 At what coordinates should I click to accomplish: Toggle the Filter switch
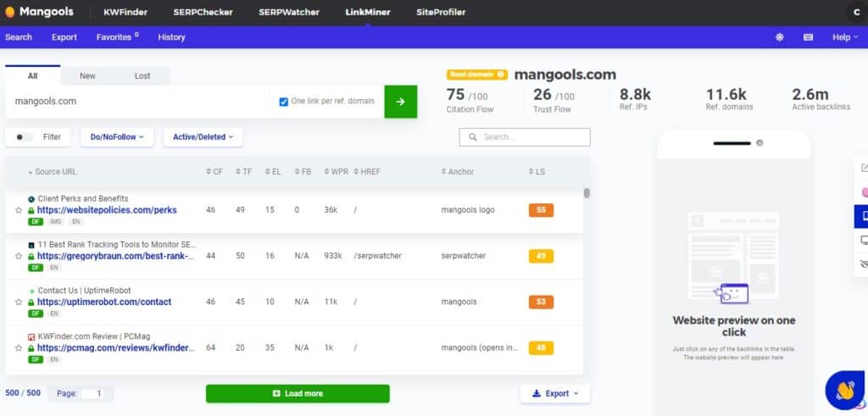[24, 137]
